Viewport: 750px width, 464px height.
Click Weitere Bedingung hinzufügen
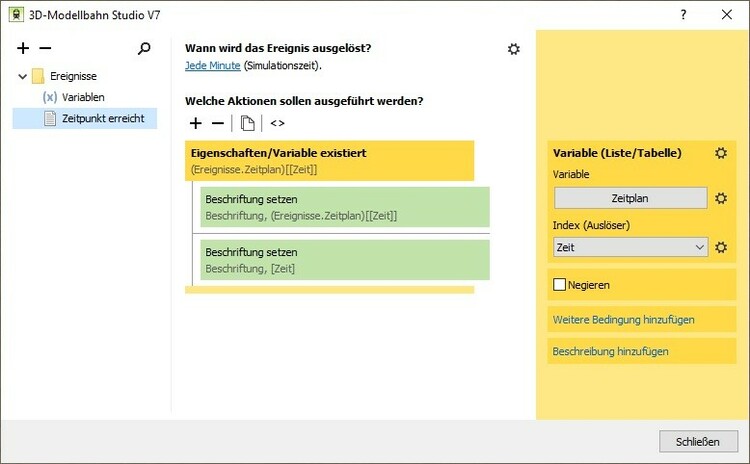(x=623, y=320)
